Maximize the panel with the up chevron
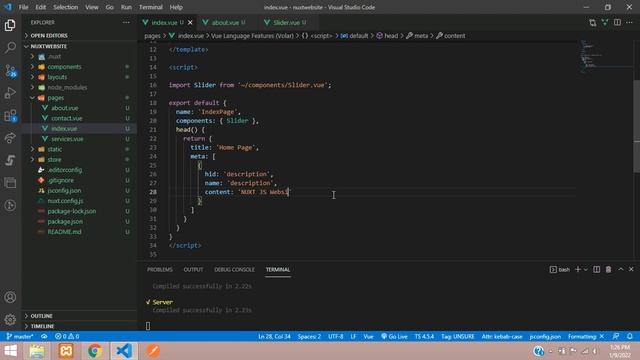The width and height of the screenshot is (640, 360). click(620, 269)
